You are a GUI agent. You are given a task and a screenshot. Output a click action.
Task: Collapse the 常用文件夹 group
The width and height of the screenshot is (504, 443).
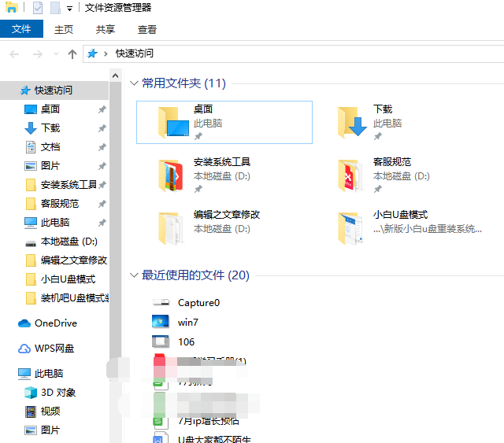tap(133, 83)
